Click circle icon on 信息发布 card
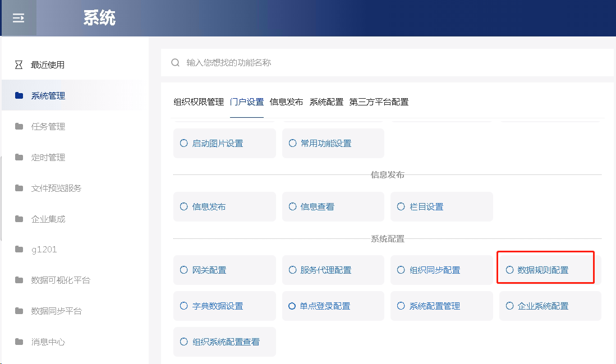Image resolution: width=616 pixels, height=364 pixels. coord(184,206)
